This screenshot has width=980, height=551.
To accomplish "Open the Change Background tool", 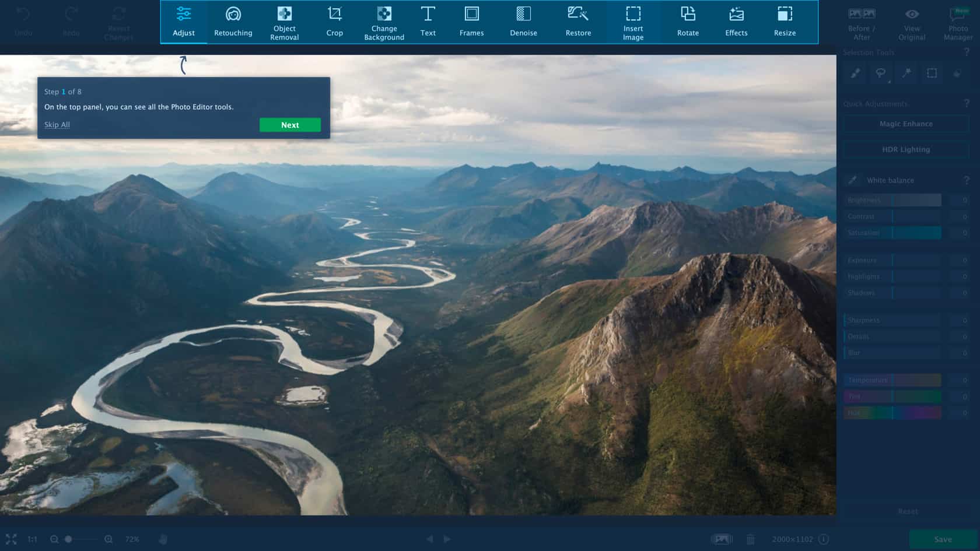I will coord(384,22).
